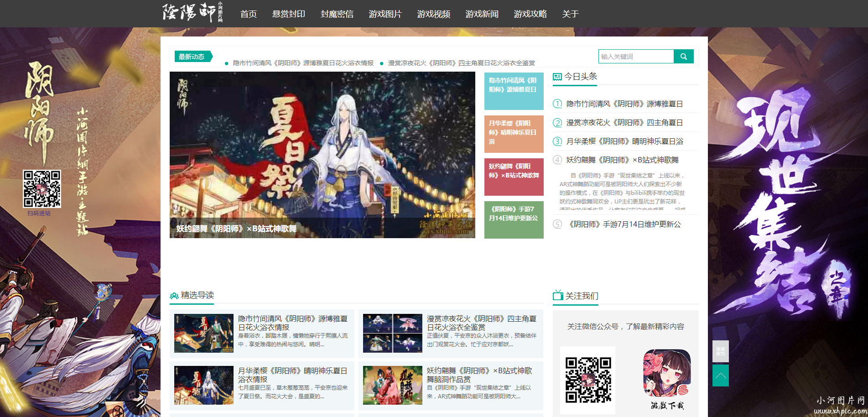Viewport: 868px width, 417px height.
Task: Click the 今日头条 newspaper icon
Action: (557, 77)
